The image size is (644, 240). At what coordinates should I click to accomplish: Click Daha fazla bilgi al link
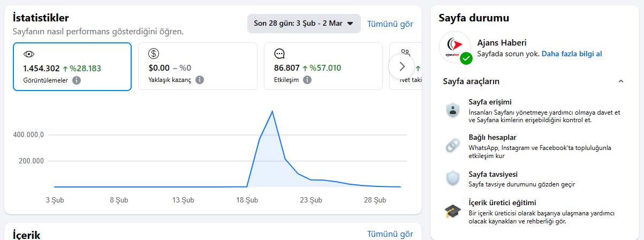click(572, 54)
